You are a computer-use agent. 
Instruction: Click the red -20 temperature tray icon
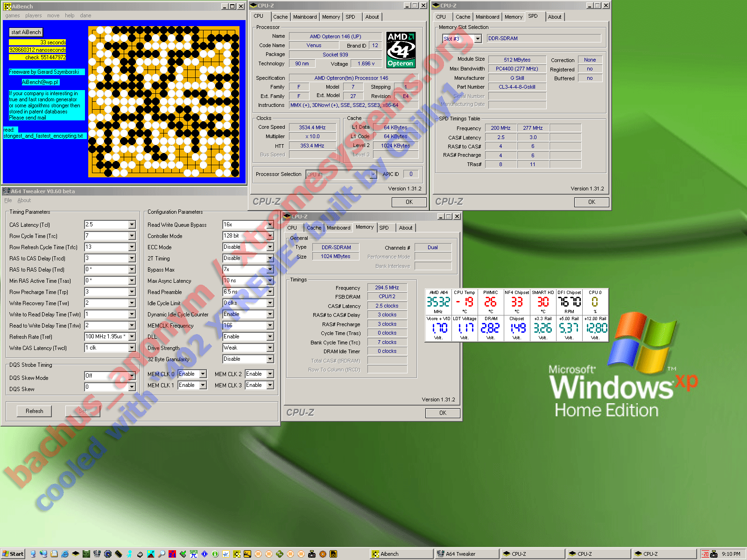[x=705, y=554]
